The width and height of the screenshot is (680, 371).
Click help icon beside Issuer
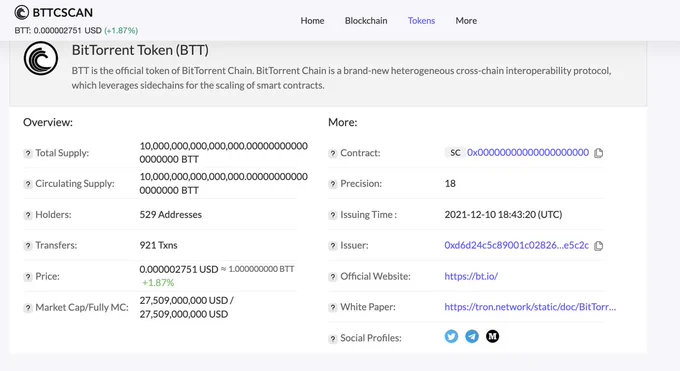[333, 246]
